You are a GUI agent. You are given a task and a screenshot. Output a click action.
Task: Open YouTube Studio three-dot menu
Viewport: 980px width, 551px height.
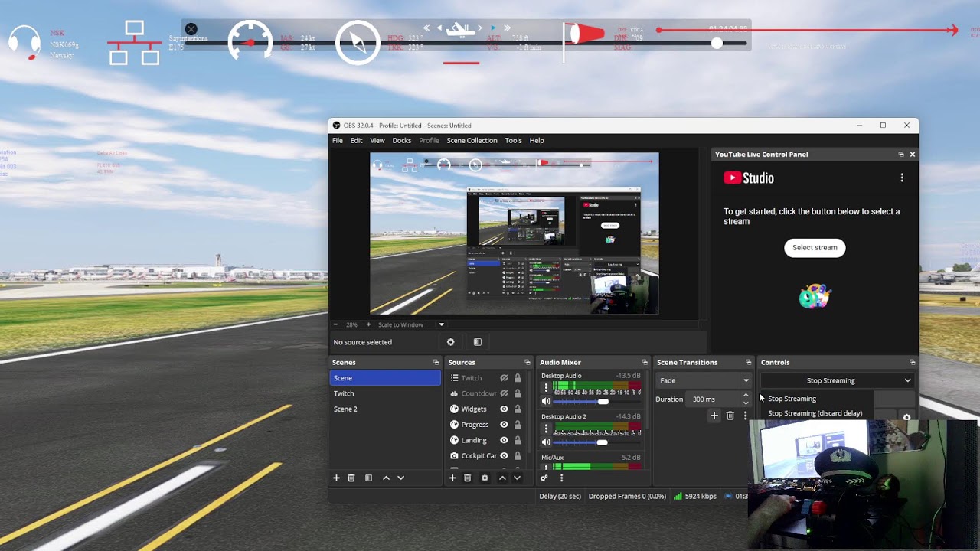click(902, 178)
